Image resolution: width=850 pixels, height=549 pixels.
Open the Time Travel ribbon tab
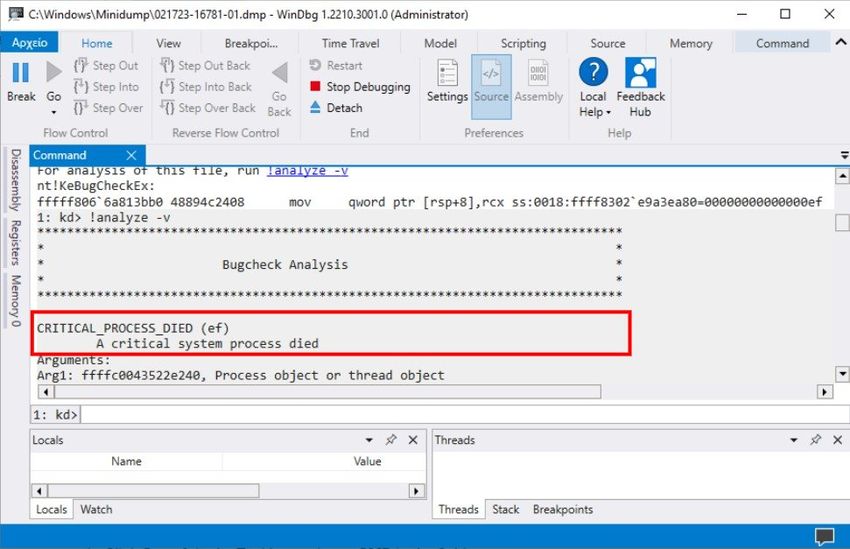pos(350,43)
